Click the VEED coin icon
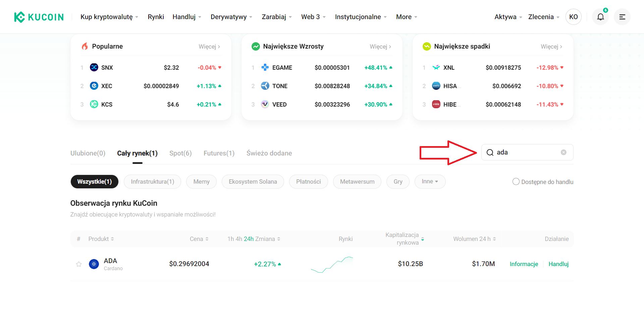Viewport: 644px width, 314px height. coord(265,104)
